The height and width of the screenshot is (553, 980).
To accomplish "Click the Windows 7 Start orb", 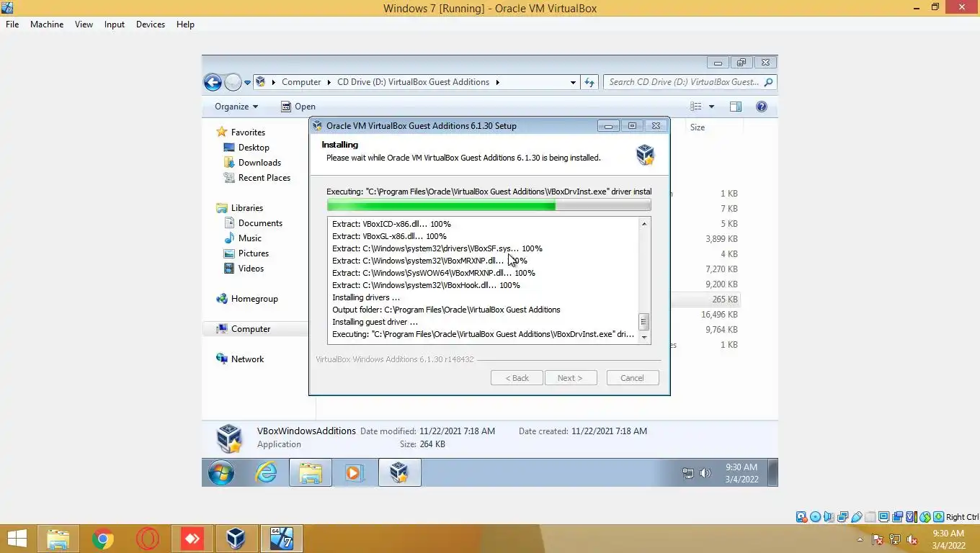I will 221,472.
